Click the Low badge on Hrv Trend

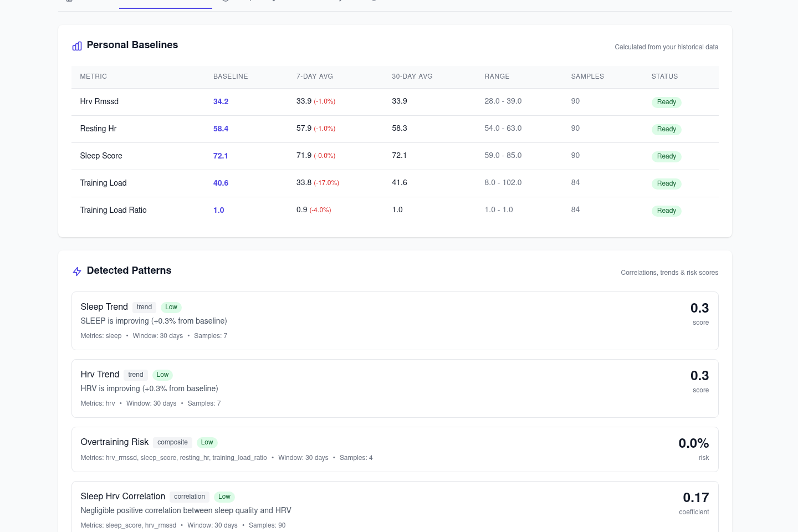(162, 375)
